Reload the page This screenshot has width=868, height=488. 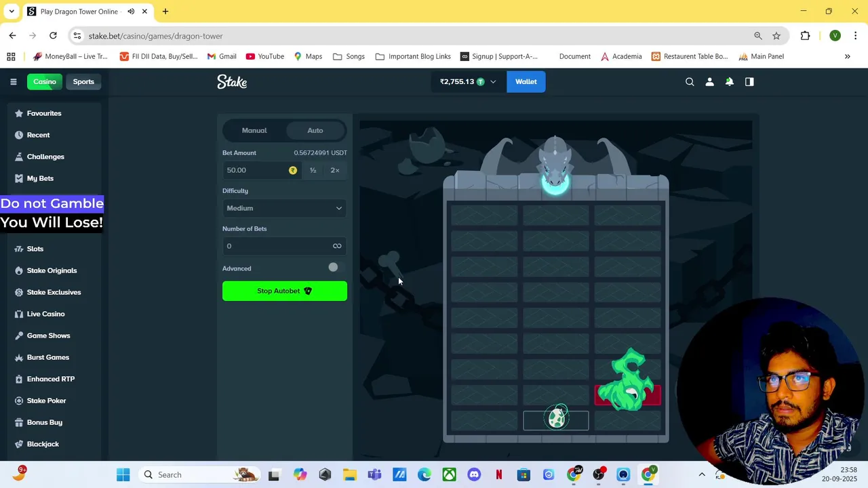(x=53, y=35)
